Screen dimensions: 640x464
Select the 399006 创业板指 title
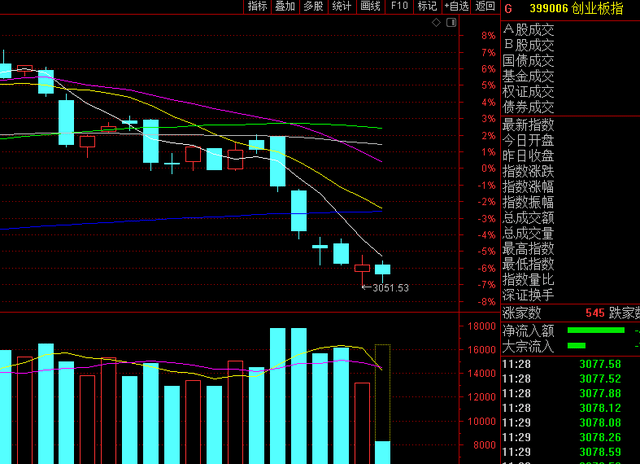pos(564,7)
